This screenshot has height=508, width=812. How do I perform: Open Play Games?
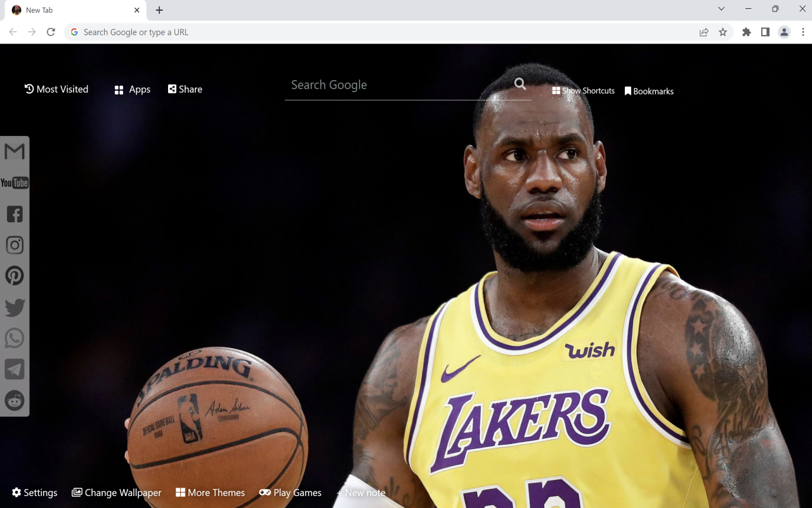291,493
